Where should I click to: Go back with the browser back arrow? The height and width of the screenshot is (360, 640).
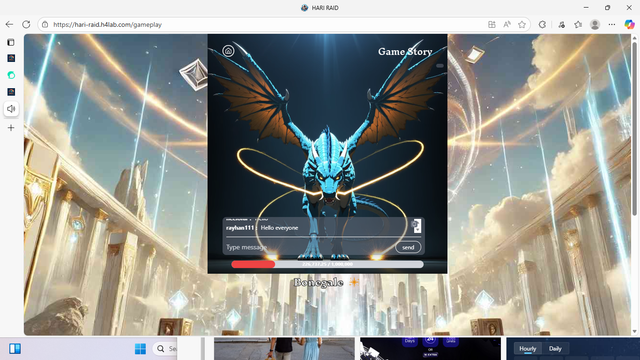click(9, 24)
